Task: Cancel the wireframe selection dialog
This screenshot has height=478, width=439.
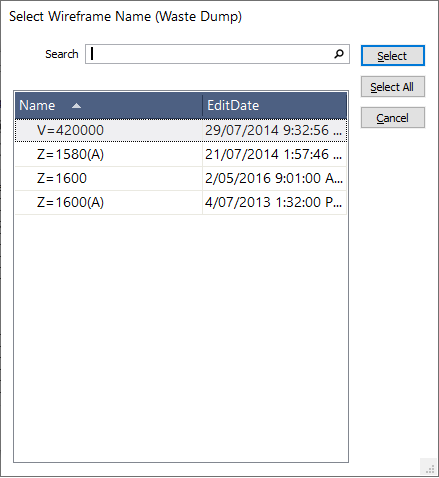Action: point(393,118)
